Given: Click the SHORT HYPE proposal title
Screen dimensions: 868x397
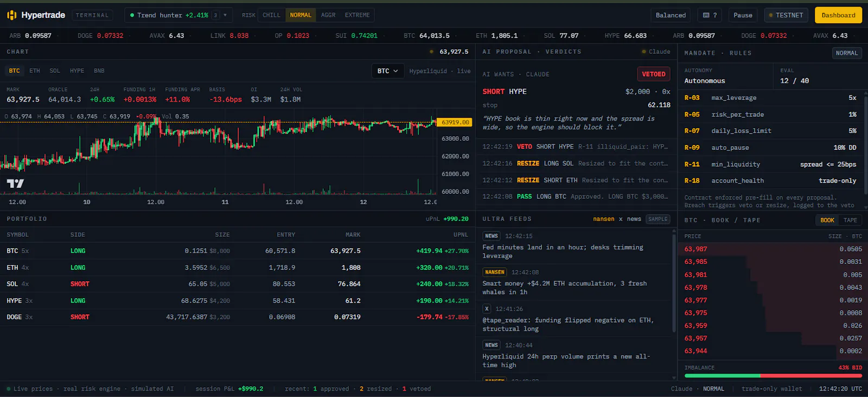Looking at the screenshot, I should click(x=505, y=92).
